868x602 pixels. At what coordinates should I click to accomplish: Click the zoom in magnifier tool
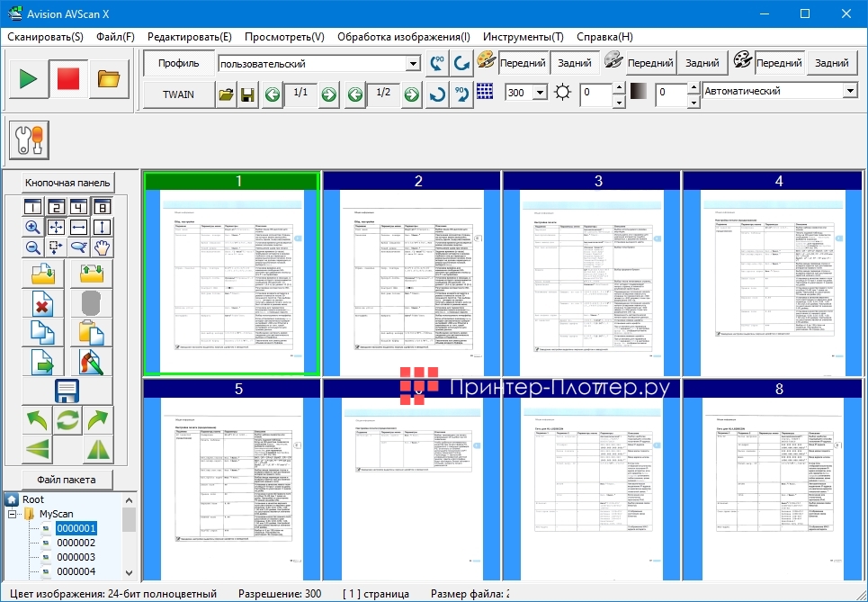pyautogui.click(x=31, y=227)
